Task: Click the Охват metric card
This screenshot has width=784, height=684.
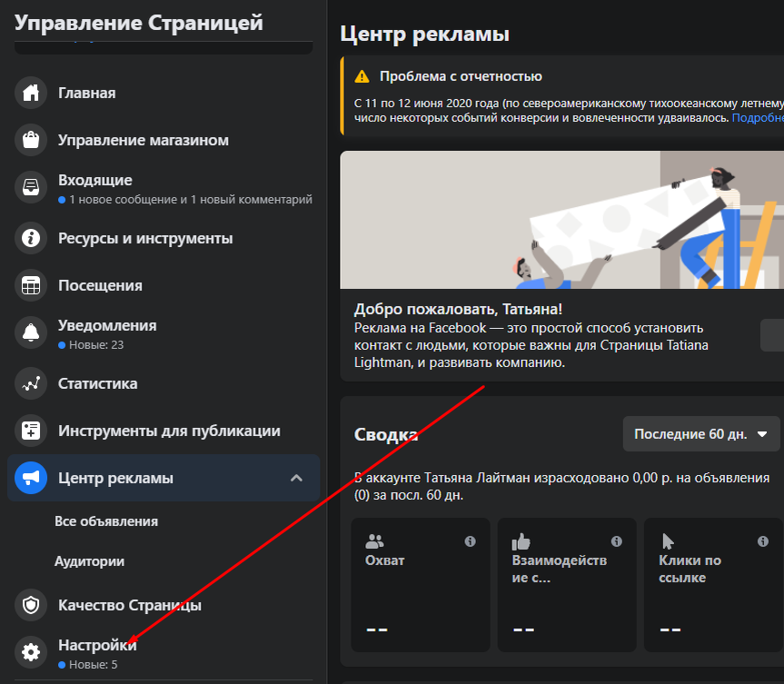Action: pyautogui.click(x=421, y=585)
